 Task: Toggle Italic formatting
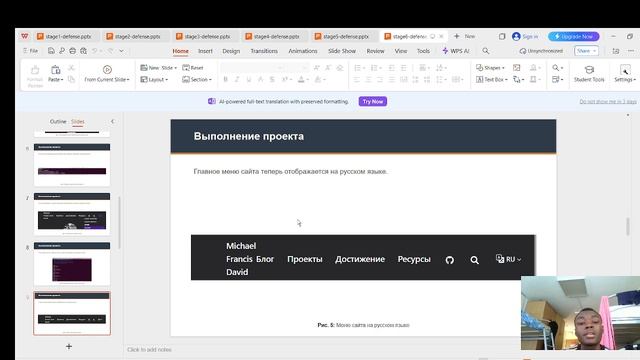point(237,80)
